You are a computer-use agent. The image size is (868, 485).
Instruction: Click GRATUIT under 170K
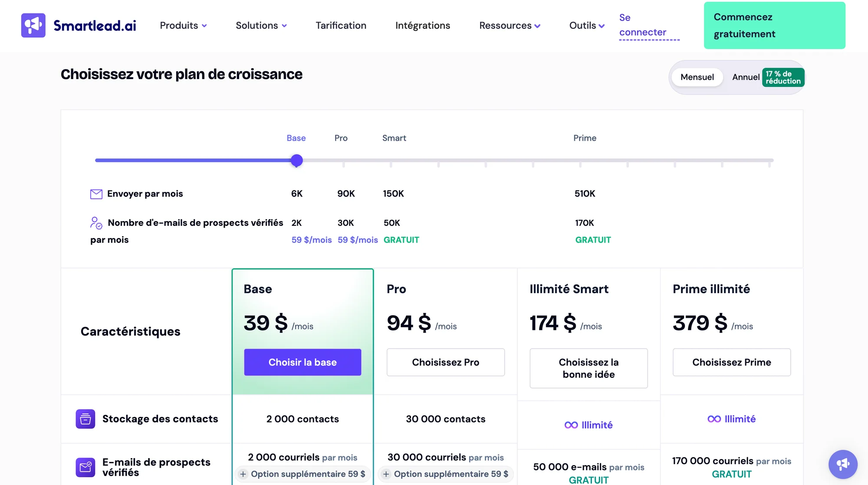coord(593,240)
